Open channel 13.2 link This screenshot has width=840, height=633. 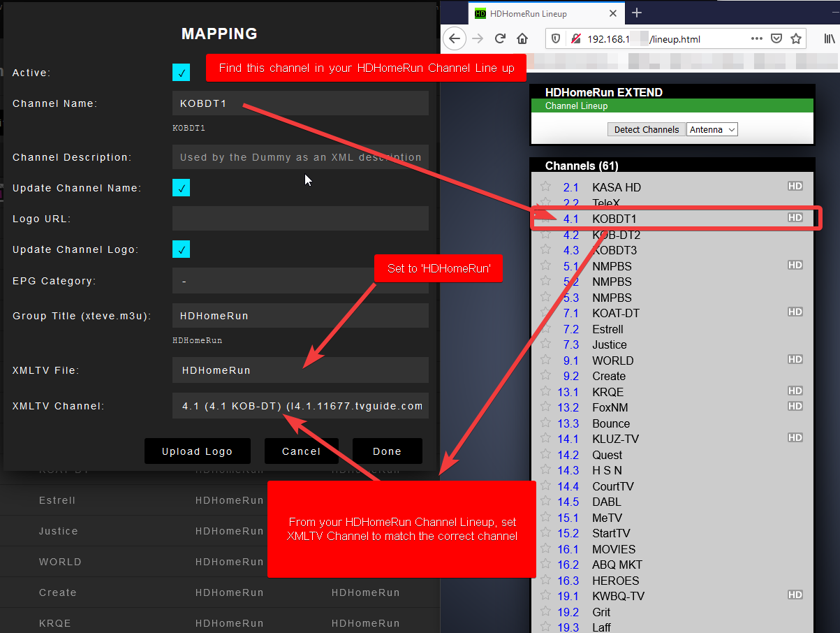click(x=568, y=407)
